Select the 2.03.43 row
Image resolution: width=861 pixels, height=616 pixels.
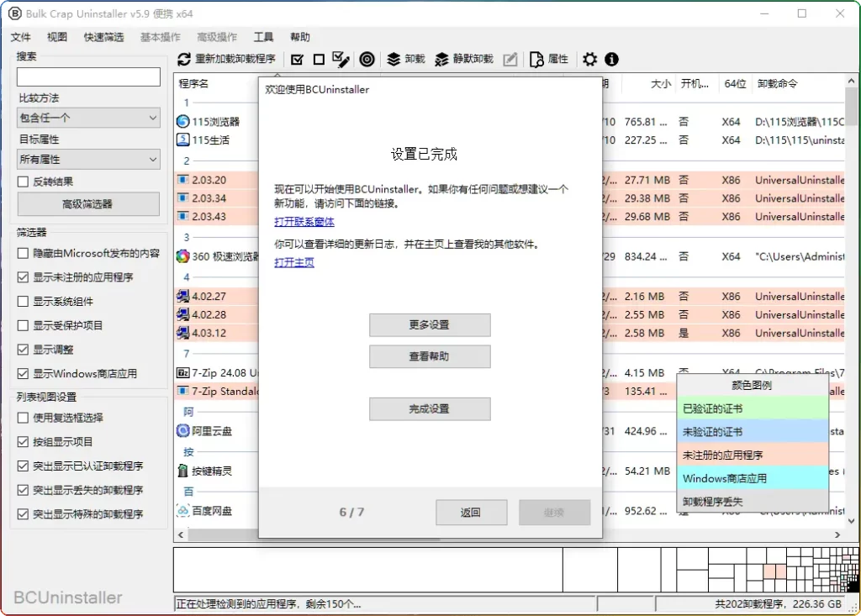217,216
